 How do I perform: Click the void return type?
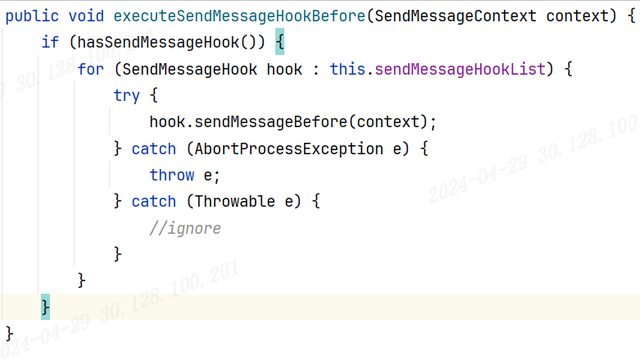pos(86,16)
